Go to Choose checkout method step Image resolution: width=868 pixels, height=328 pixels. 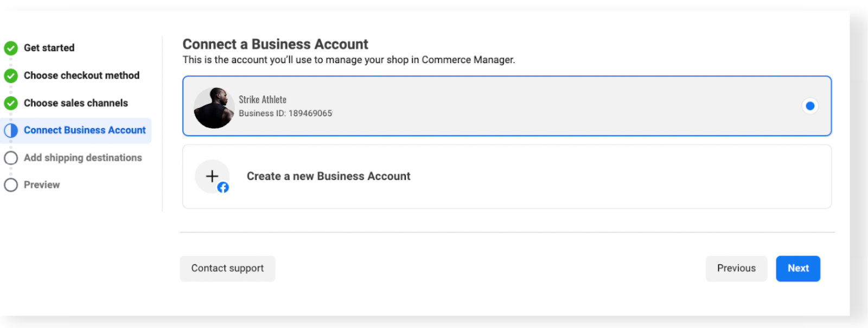coord(81,75)
